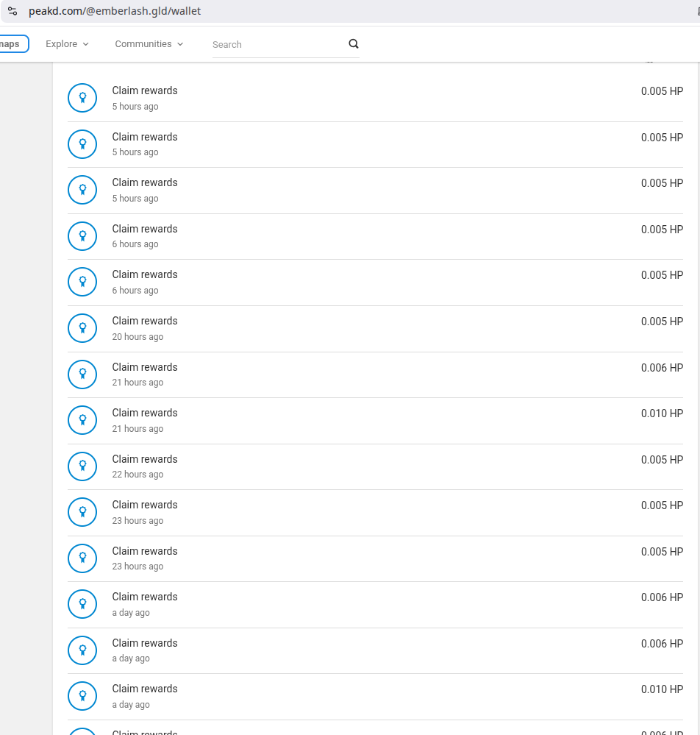Select the peakd.com wallet URL text
Screen dimensions: 700x735
coord(115,11)
